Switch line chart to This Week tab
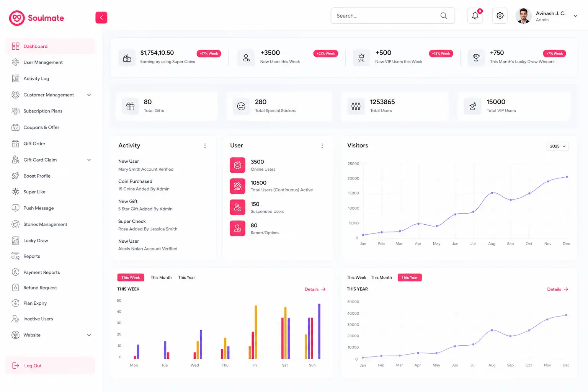This screenshot has height=392, width=588. (x=356, y=278)
